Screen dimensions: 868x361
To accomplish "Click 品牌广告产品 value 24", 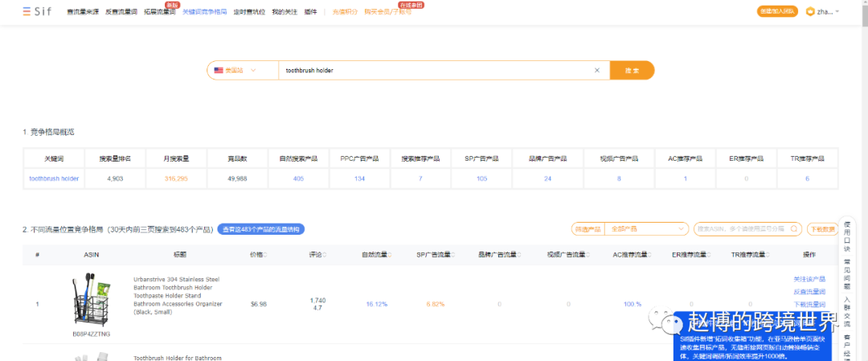I will 547,178.
